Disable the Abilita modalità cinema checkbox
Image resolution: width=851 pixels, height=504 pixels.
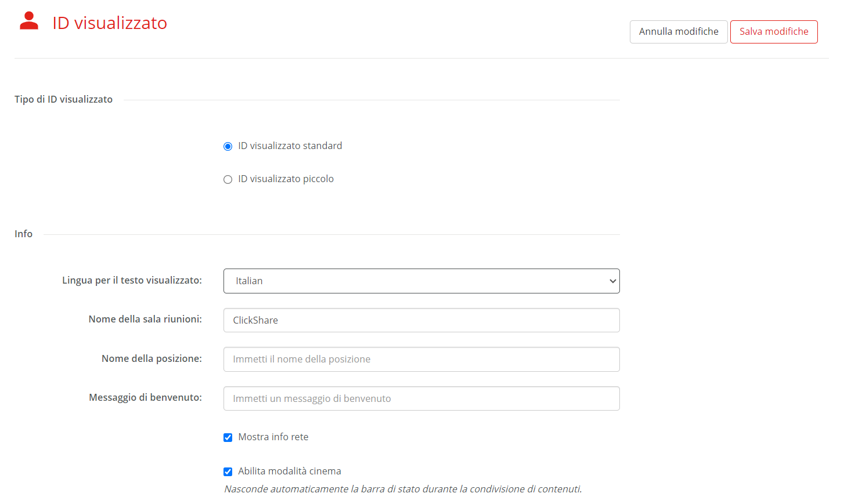[228, 472]
